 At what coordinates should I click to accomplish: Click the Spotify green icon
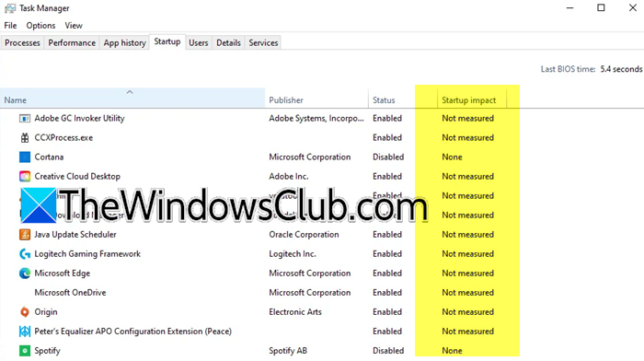click(x=25, y=351)
